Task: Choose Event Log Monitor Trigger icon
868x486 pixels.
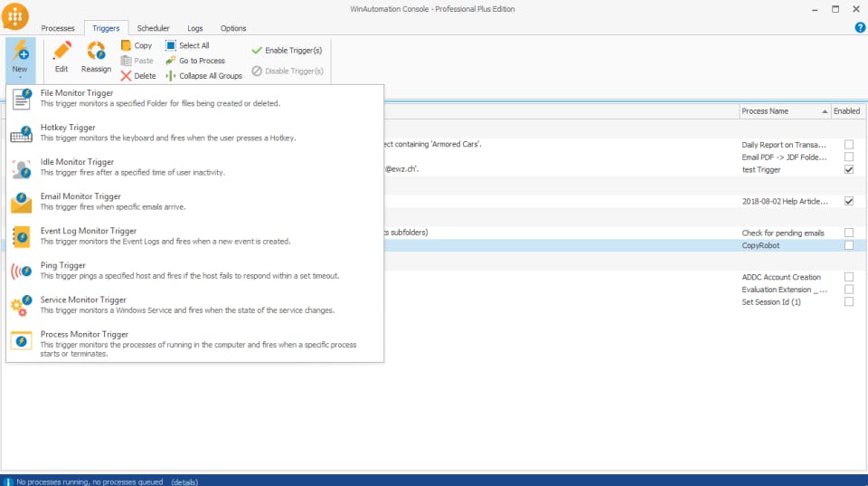Action: pyautogui.click(x=22, y=237)
